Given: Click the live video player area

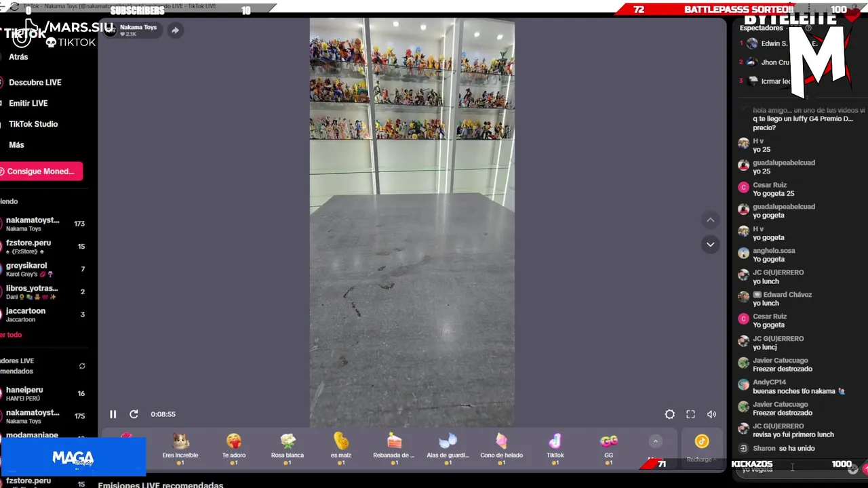Looking at the screenshot, I should coord(412,222).
